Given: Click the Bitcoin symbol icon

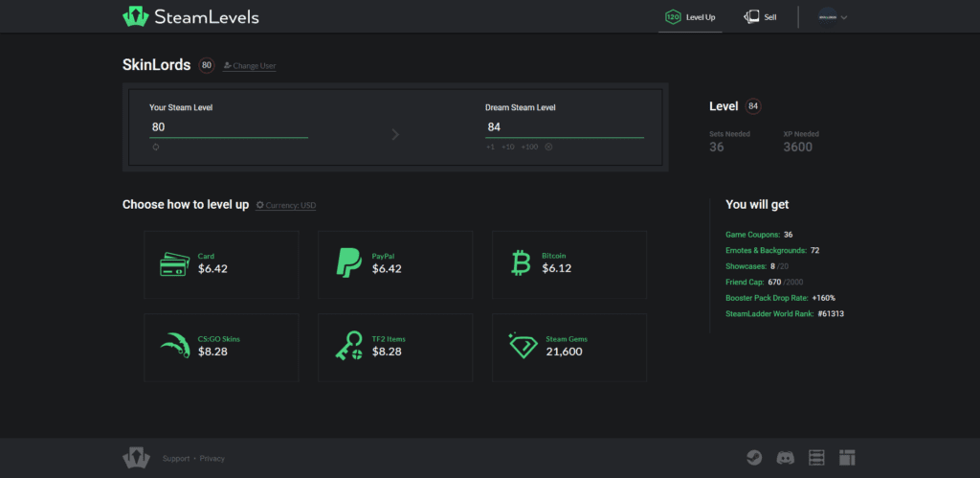Looking at the screenshot, I should [x=520, y=263].
